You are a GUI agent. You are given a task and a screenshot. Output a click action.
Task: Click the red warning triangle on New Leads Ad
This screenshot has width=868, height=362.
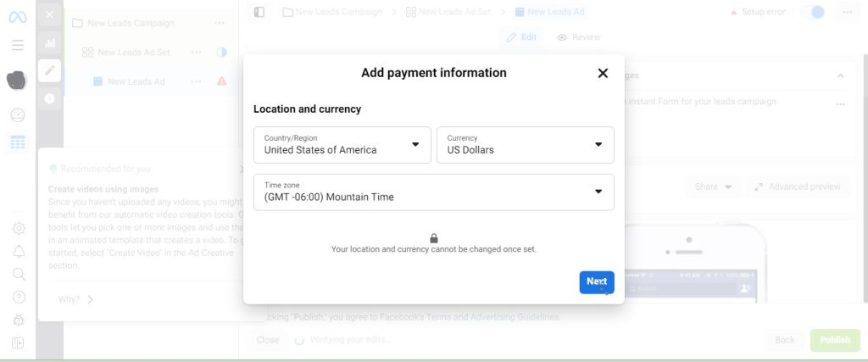click(221, 81)
